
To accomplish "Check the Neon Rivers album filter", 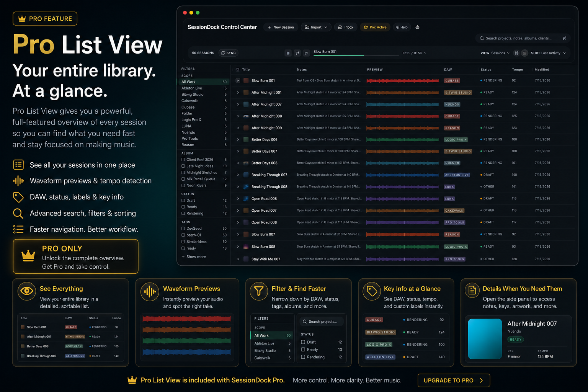I will pyautogui.click(x=183, y=186).
